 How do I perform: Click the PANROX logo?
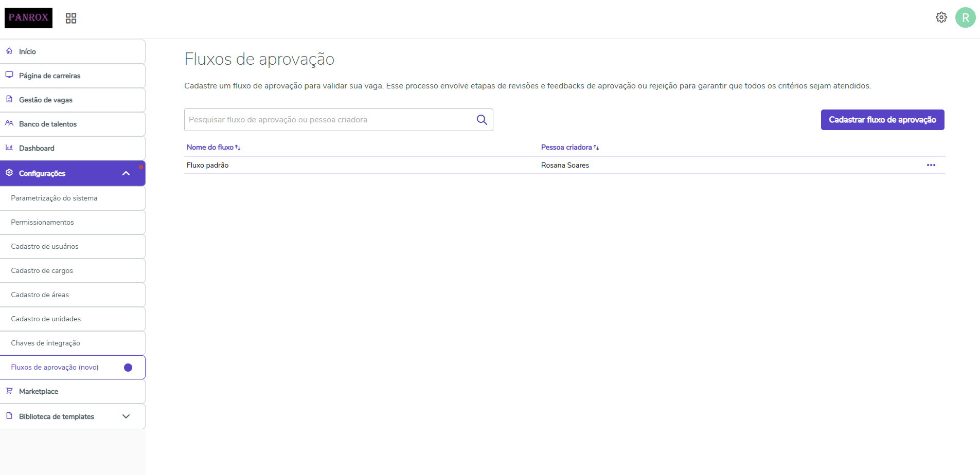click(29, 18)
